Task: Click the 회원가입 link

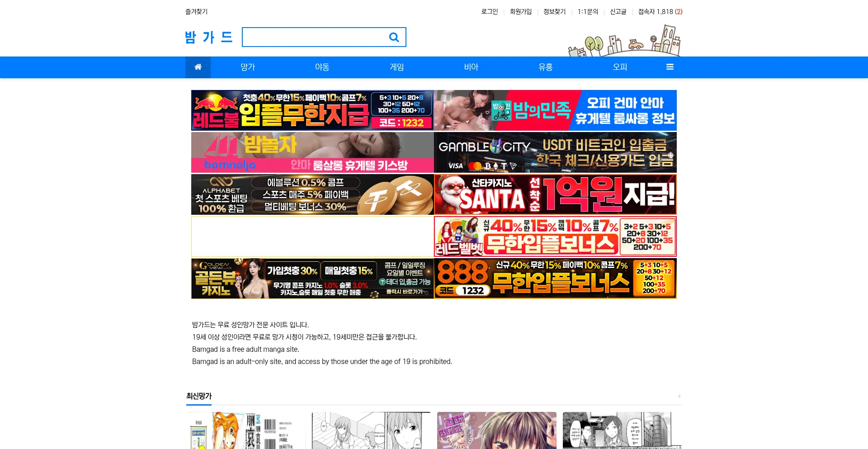Action: (521, 12)
